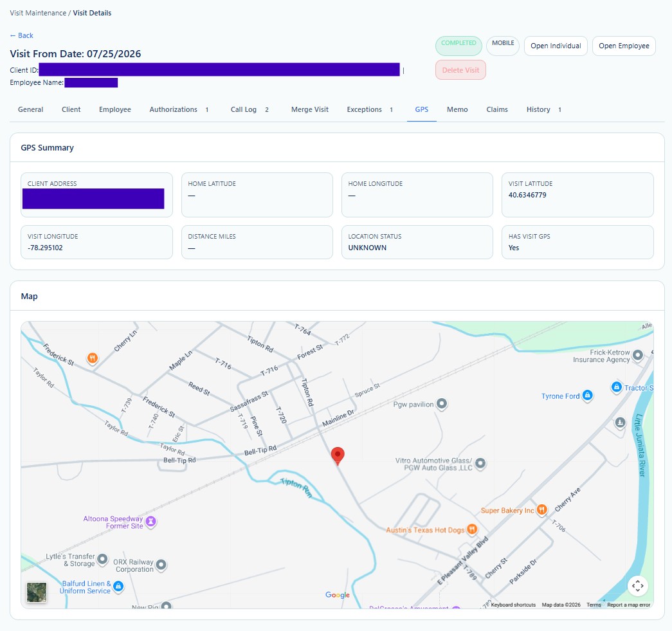Click the Has Visit GPS Yes value
Viewport: 672px width, 631px height.
coord(513,248)
